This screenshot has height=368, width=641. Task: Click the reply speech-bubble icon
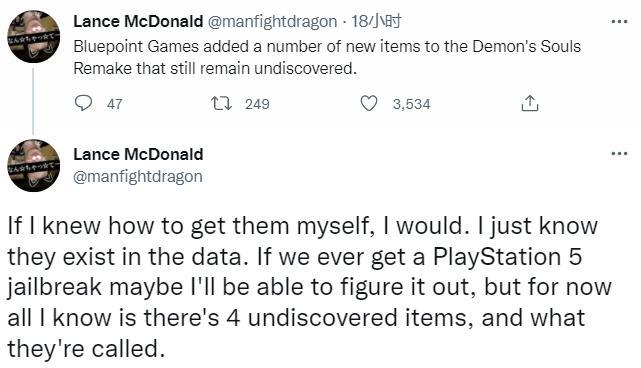click(x=83, y=103)
